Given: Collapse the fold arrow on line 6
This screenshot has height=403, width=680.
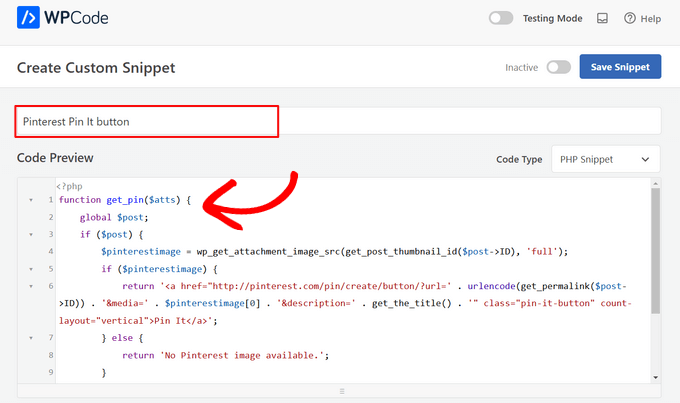Looking at the screenshot, I should click(31, 286).
